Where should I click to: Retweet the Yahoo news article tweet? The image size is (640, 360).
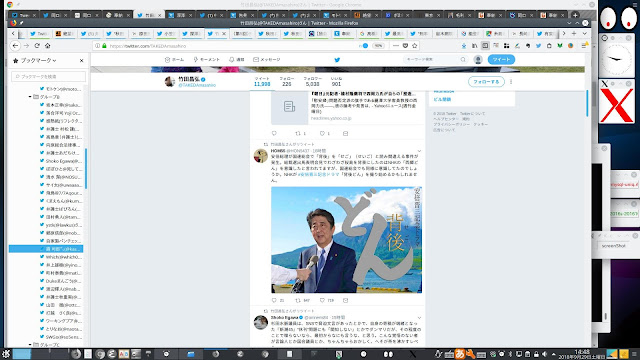pyautogui.click(x=298, y=133)
